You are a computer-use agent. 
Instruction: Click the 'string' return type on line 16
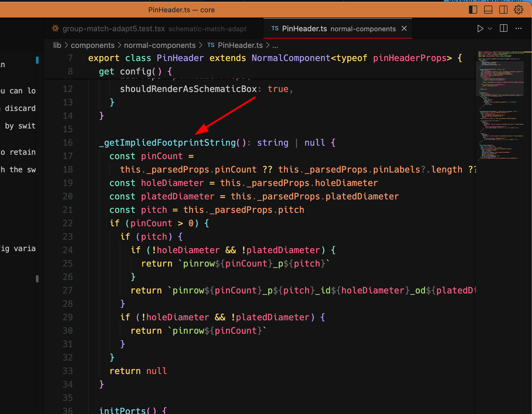[273, 143]
